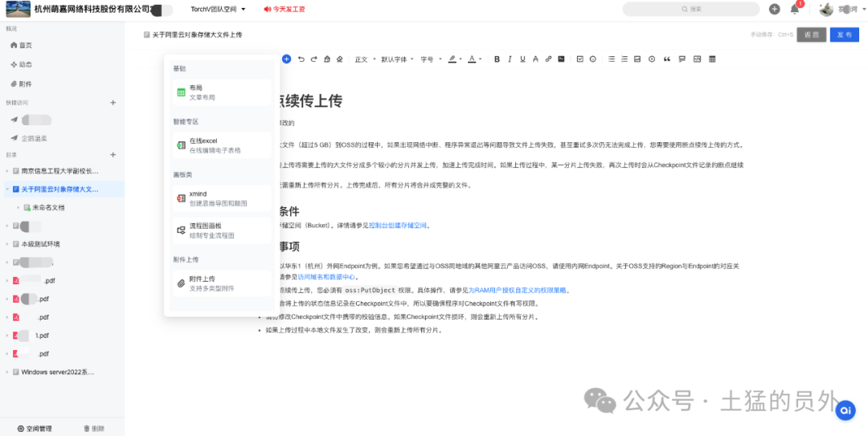Select the format painter tool
Screen dimensions: 868x436
(x=327, y=59)
